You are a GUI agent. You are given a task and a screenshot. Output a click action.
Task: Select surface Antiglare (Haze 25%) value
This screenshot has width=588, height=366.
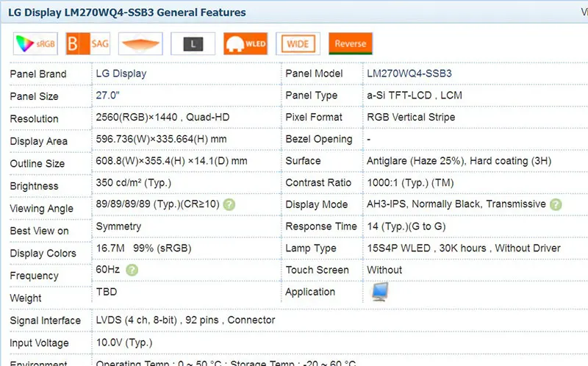click(x=459, y=161)
